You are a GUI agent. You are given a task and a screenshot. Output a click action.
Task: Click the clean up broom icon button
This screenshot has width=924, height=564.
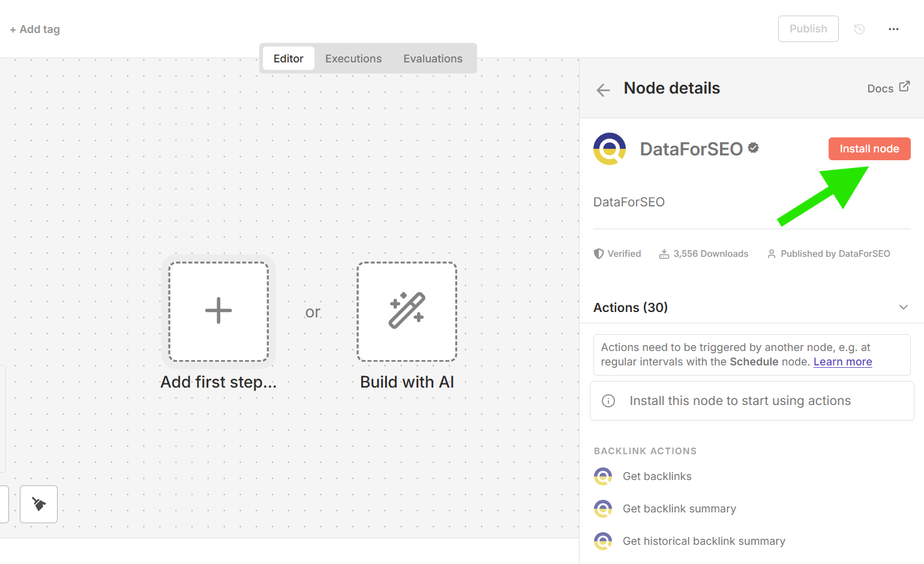(39, 504)
